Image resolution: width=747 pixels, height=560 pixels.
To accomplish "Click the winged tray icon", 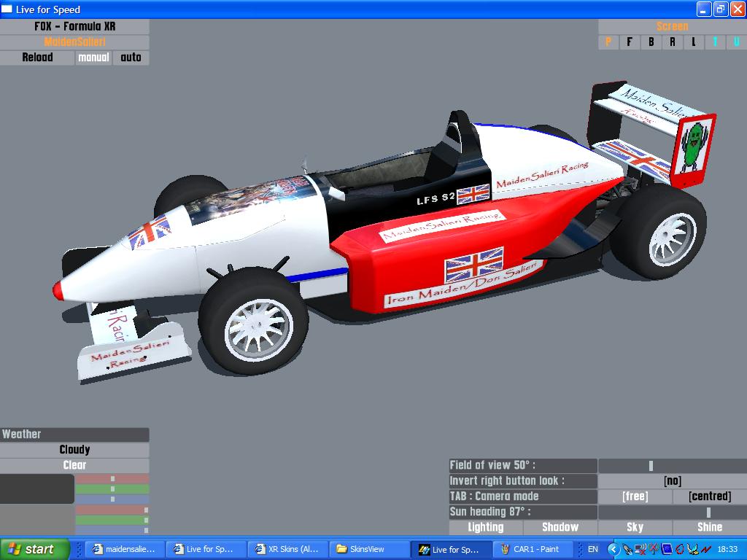I will coord(693,550).
